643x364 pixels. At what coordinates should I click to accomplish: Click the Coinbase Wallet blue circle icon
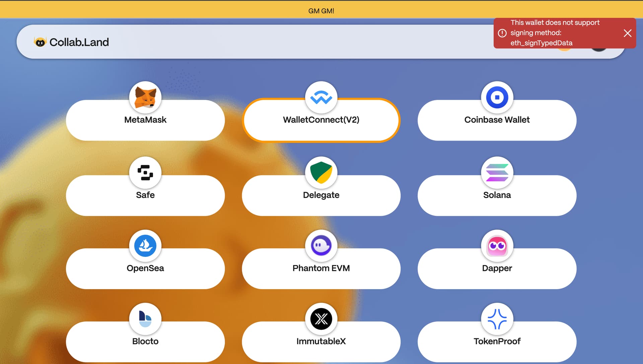497,97
